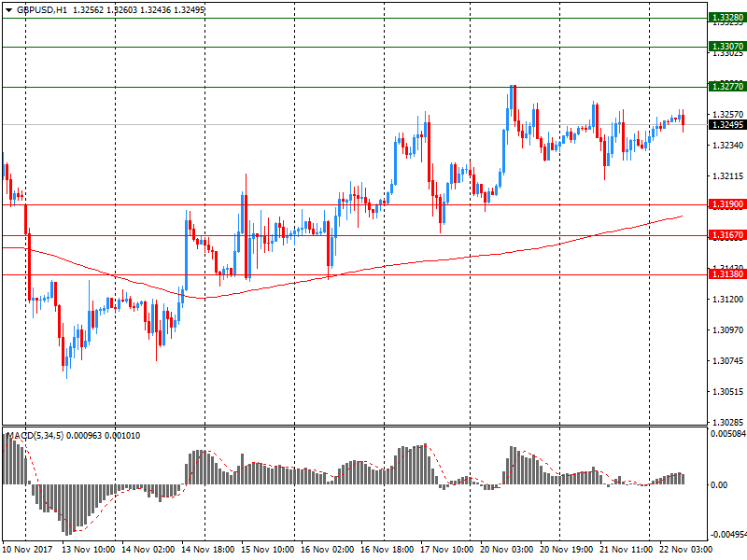
Task: Click the 1.31200 price scale value
Action: coord(728,299)
